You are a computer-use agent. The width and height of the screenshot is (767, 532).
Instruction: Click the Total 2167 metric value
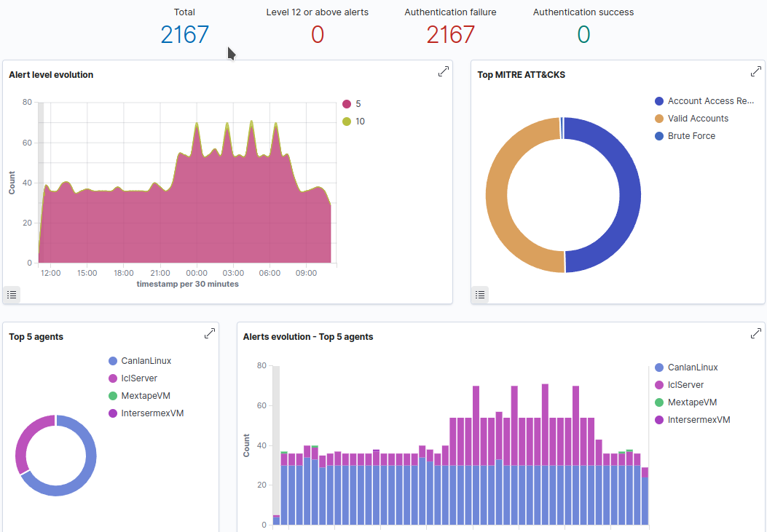point(184,34)
